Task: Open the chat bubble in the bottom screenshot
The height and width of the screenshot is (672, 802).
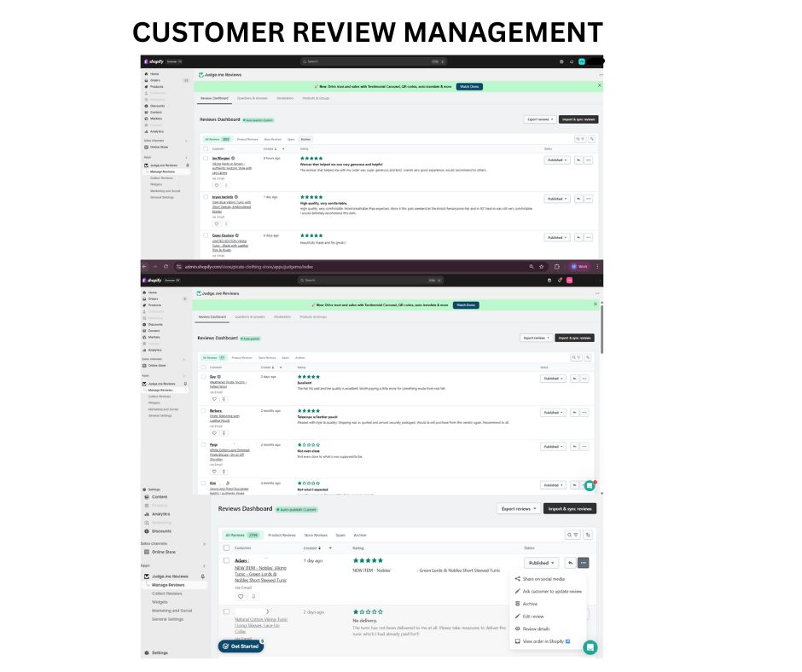Action: click(x=590, y=647)
